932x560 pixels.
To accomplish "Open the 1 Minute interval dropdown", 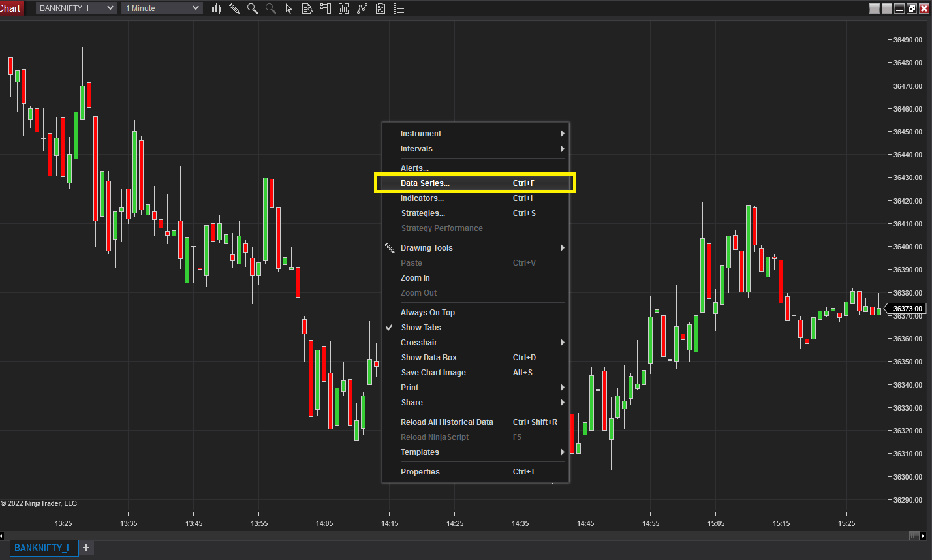I will pyautogui.click(x=162, y=8).
